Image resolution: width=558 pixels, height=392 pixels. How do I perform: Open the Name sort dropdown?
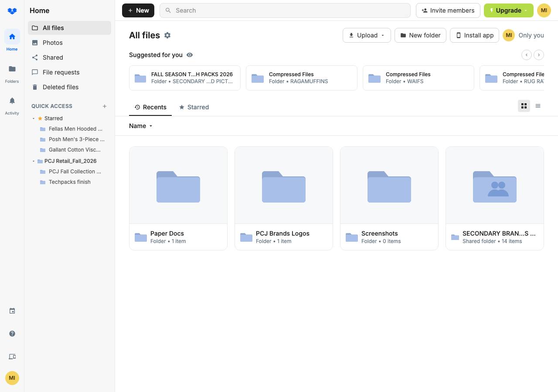141,126
